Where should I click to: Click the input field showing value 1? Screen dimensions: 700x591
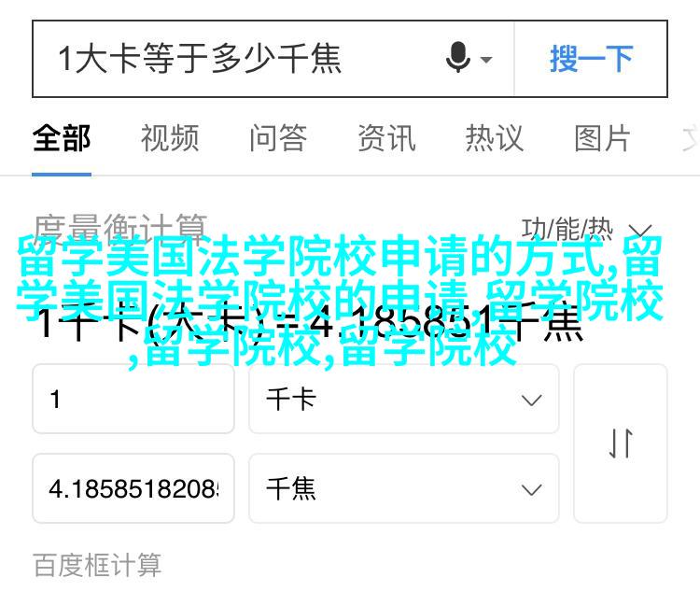tap(133, 399)
